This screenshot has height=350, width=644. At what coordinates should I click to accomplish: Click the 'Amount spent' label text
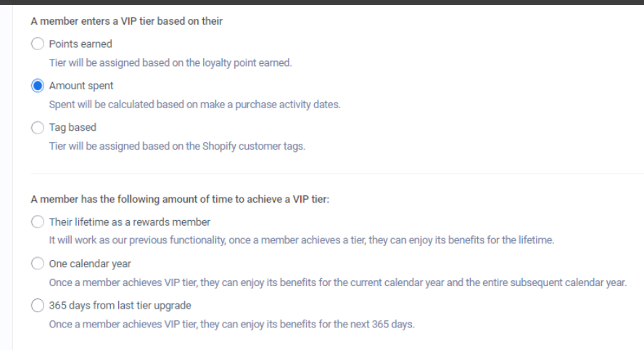coord(81,86)
